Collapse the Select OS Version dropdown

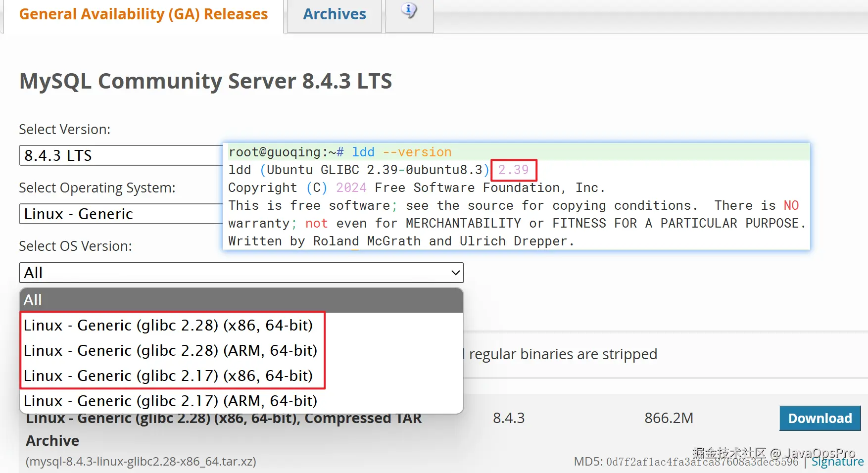[x=241, y=273]
